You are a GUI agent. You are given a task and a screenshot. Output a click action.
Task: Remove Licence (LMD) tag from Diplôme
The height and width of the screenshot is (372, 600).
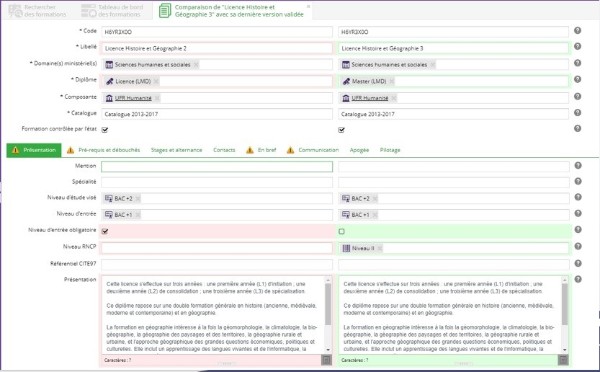point(156,82)
